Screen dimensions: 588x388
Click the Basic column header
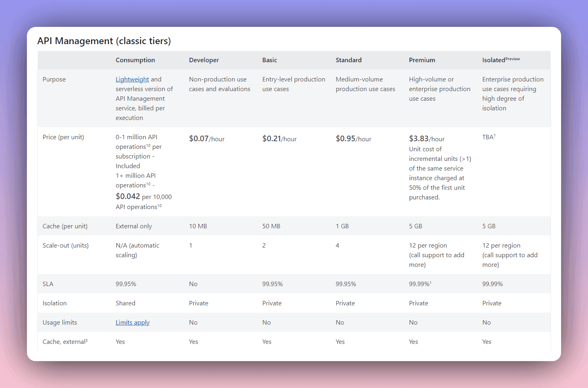click(x=269, y=60)
